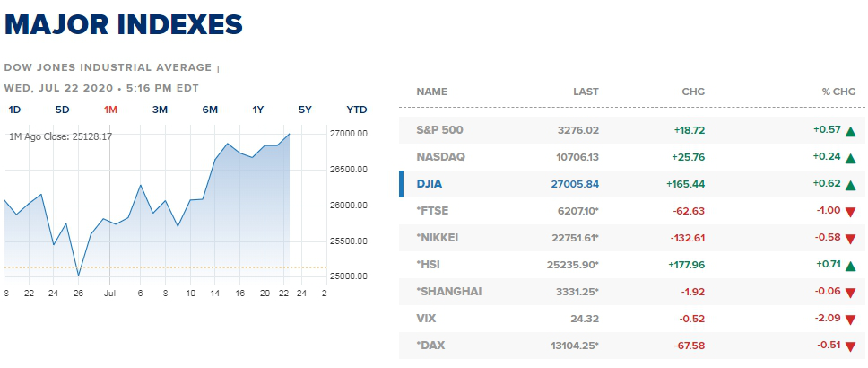
Task: Switch chart range to 1D
Action: click(14, 110)
